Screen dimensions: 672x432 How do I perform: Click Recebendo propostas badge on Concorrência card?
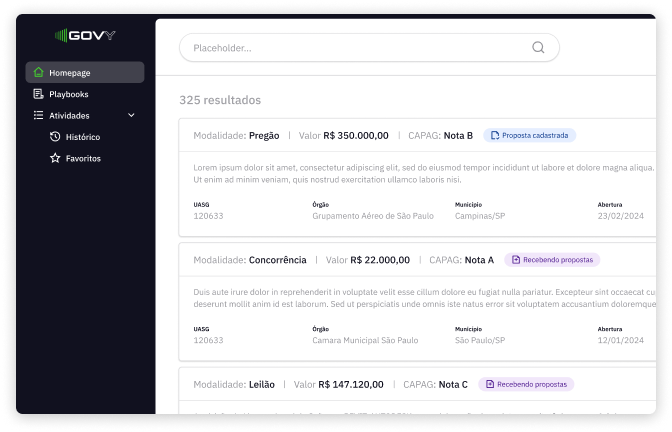(552, 260)
